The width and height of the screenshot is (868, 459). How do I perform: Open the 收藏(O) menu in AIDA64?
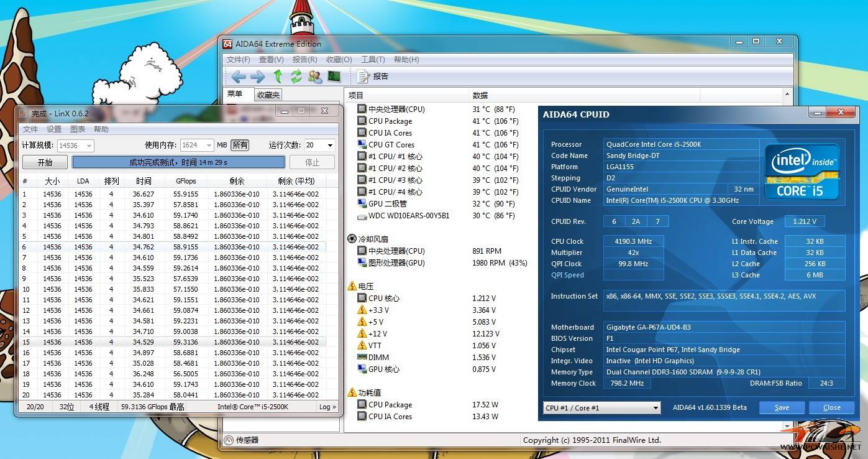(x=339, y=60)
